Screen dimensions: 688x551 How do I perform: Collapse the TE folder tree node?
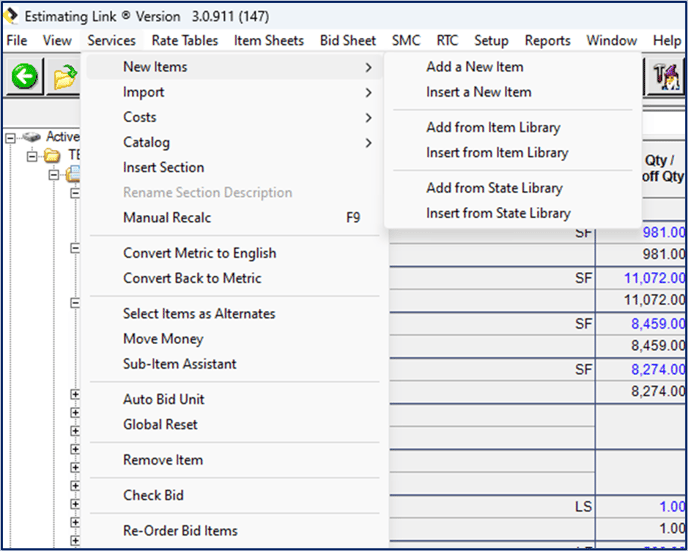point(32,156)
